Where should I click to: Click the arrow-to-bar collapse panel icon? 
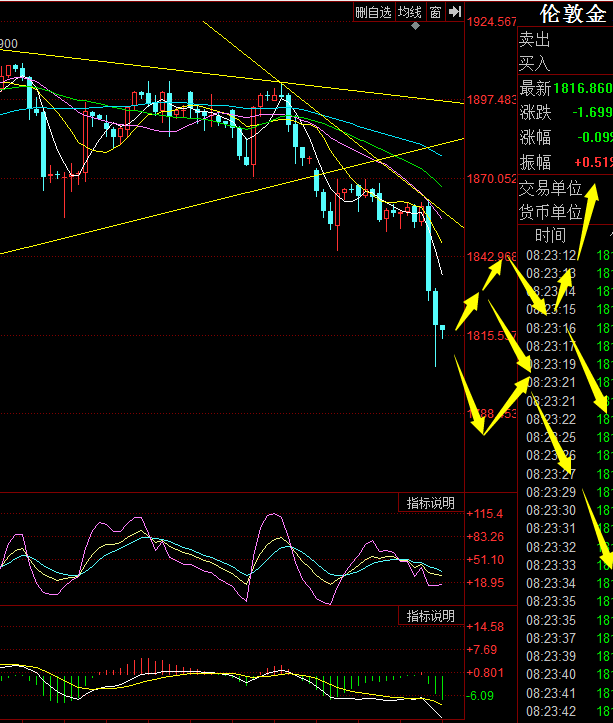(x=455, y=12)
